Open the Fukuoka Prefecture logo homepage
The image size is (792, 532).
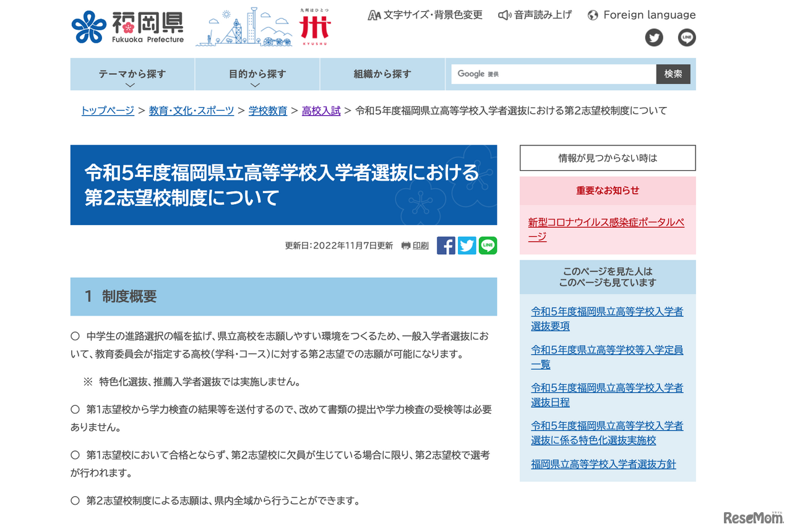pyautogui.click(x=127, y=27)
